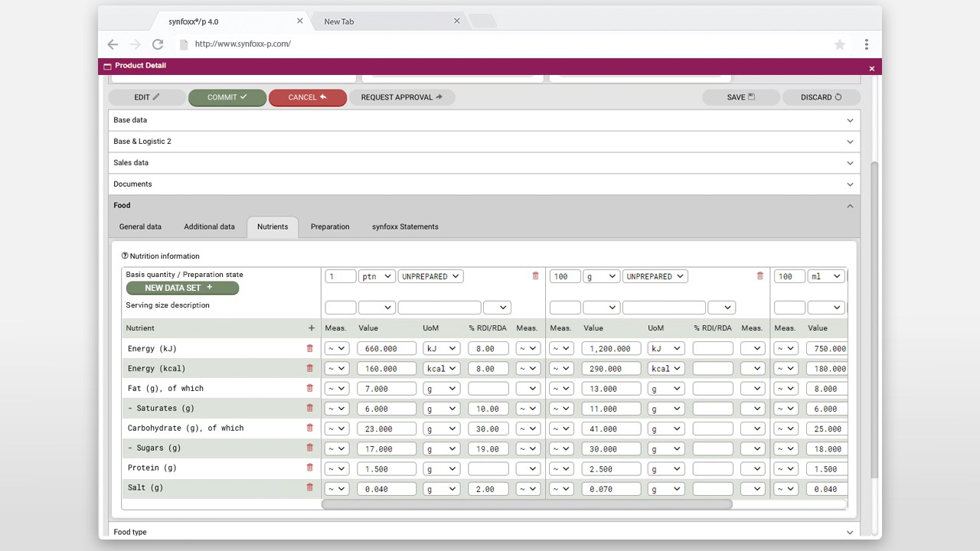Click the Salt 2.00 % RDI/RDA field
The image size is (980, 551).
(x=488, y=487)
